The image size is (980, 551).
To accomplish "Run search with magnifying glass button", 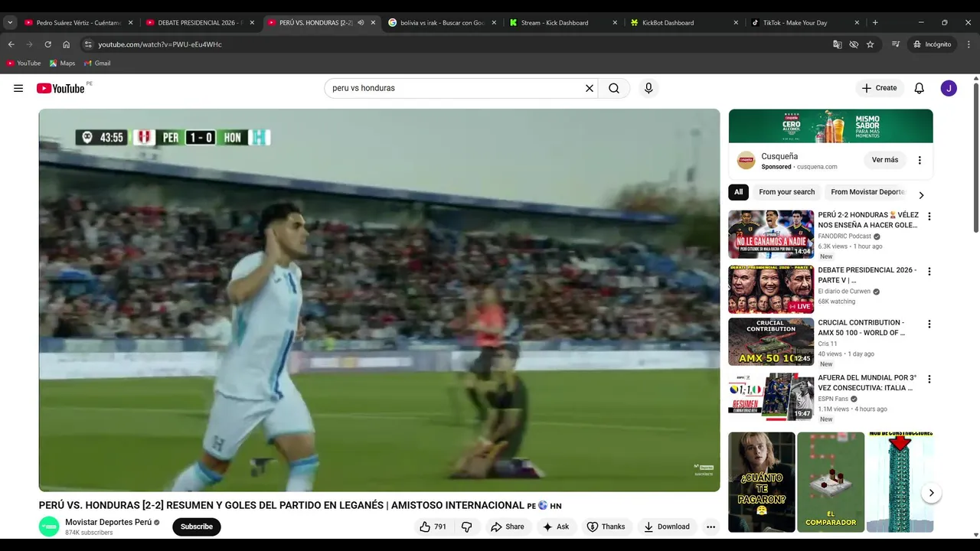I will click(614, 88).
